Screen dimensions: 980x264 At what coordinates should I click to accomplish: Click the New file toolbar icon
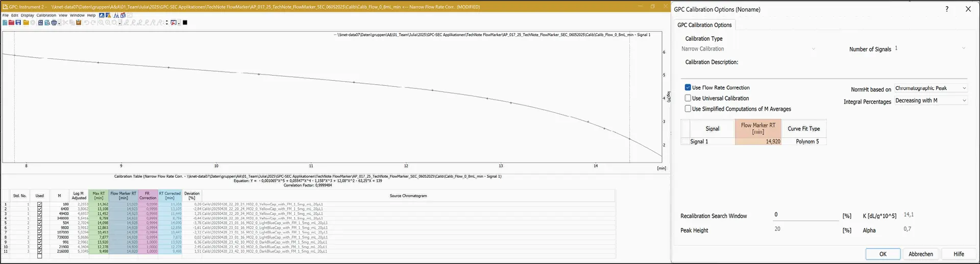pos(5,22)
